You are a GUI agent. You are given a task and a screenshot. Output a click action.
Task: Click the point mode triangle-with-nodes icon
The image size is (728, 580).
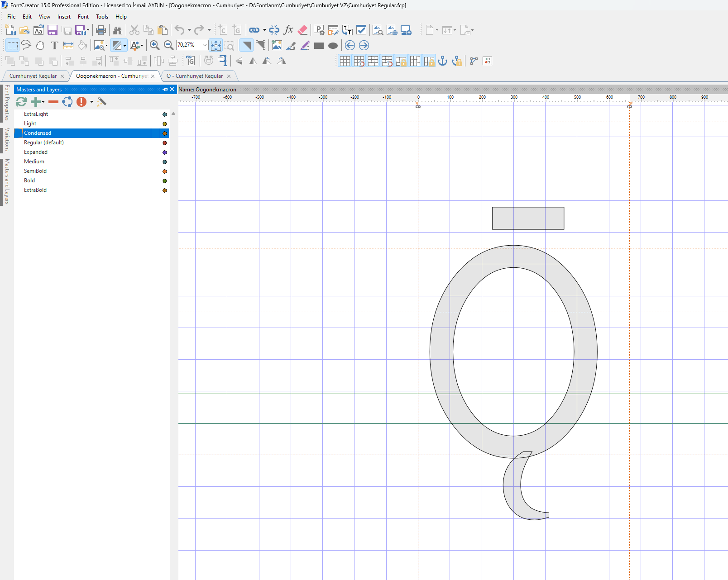(261, 45)
